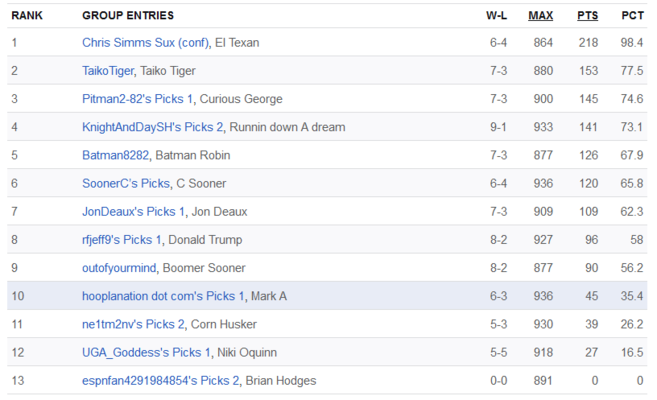The width and height of the screenshot is (657, 400).
Task: Click the RANK column header
Action: (27, 15)
